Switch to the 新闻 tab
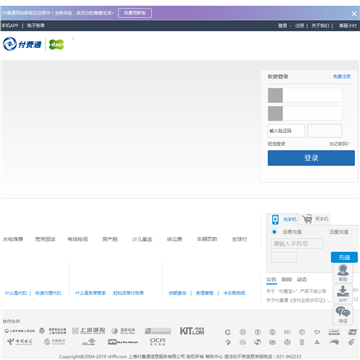Screen dimensions: 360x360 [x=287, y=279]
